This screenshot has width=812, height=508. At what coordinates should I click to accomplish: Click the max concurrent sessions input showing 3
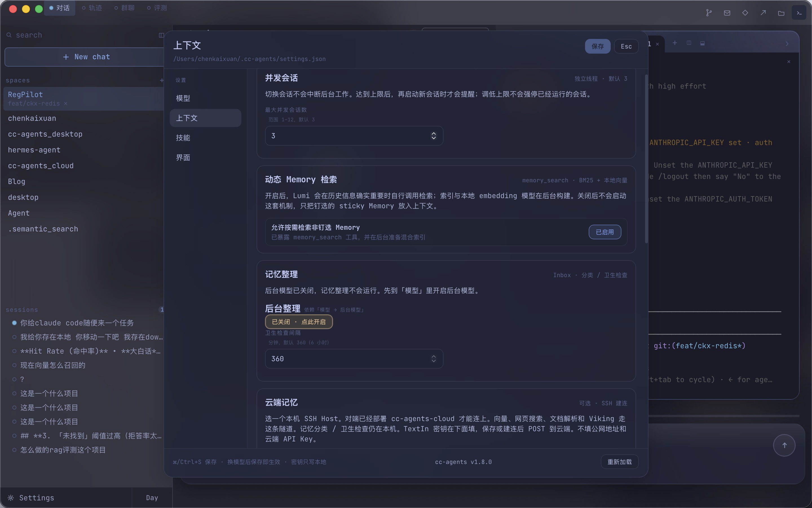coord(354,136)
